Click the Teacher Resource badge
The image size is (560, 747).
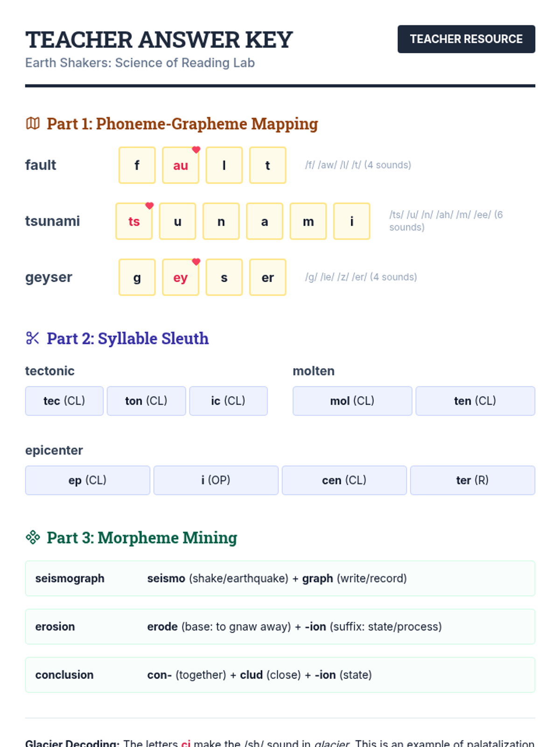coord(466,39)
